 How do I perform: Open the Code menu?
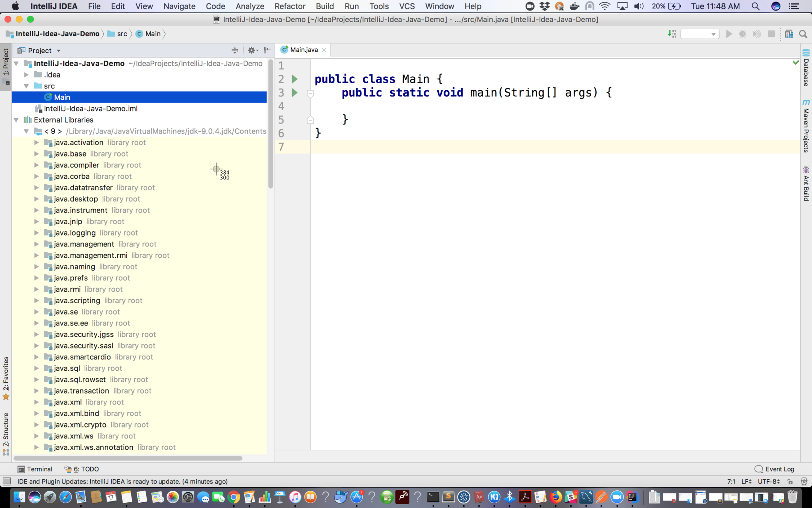[x=215, y=6]
